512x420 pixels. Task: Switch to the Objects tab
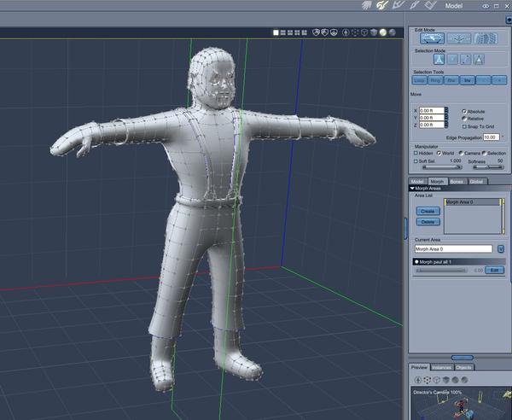tap(463, 368)
